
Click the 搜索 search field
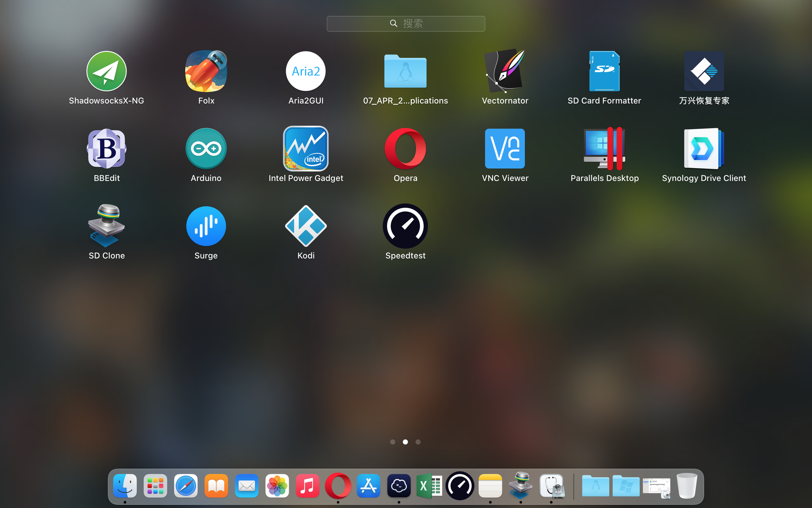pos(406,23)
